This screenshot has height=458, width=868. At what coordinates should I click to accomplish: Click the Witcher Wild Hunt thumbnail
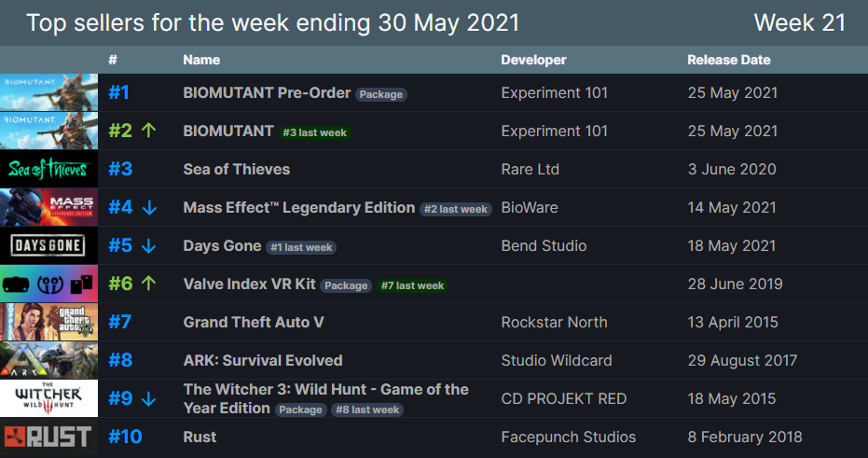pos(48,398)
